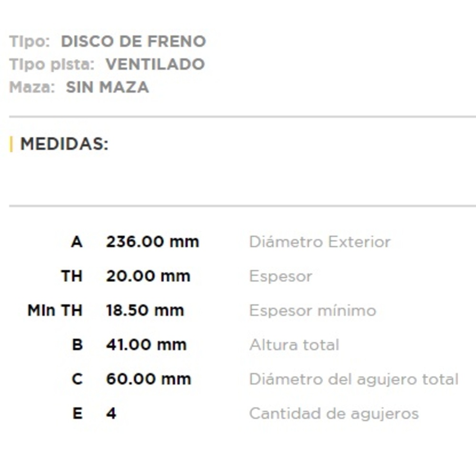Image resolution: width=476 pixels, height=476 pixels.
Task: Click the DISCO DE FRENO type value
Action: pyautogui.click(x=133, y=41)
